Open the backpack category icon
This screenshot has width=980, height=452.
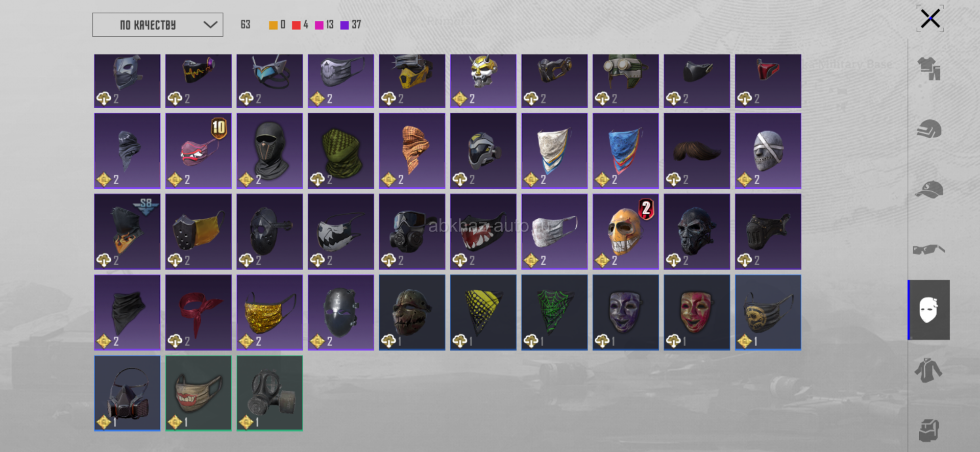[929, 431]
